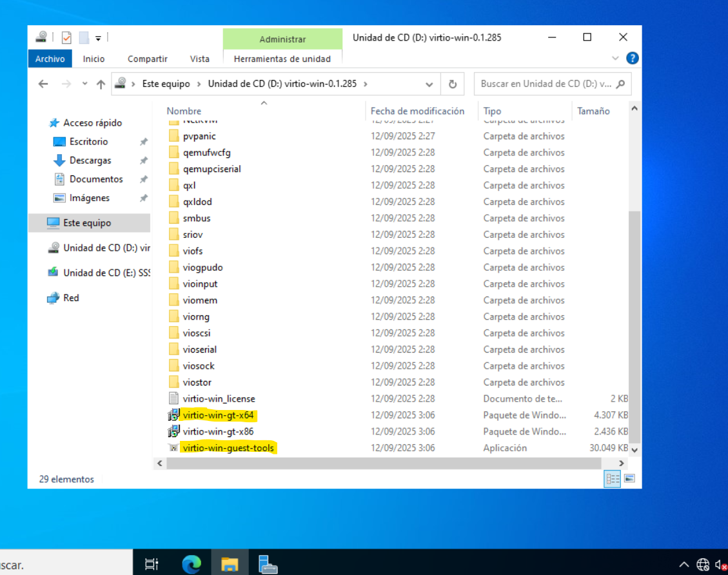The image size is (728, 575).
Task: Click the Unidad de CD (D:) breadcrumb
Action: (282, 84)
